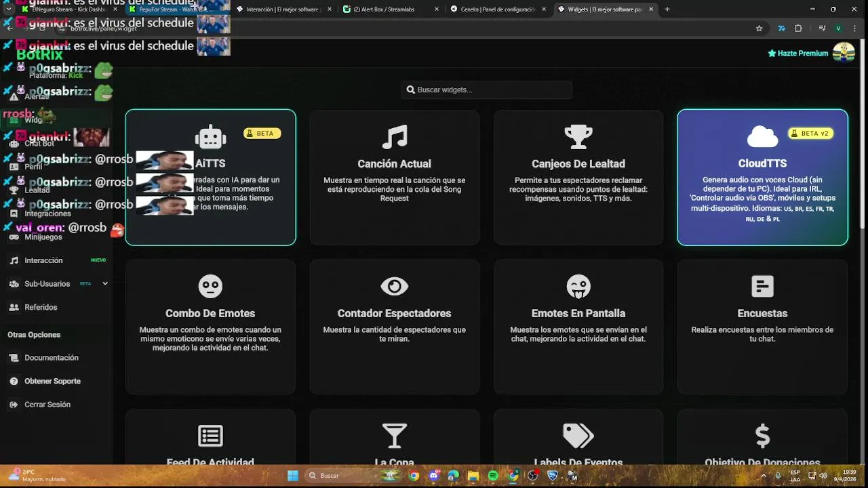Click the trophy icon of Canjeos De Lealtad
Screen dimensions: 868x488
[578, 137]
